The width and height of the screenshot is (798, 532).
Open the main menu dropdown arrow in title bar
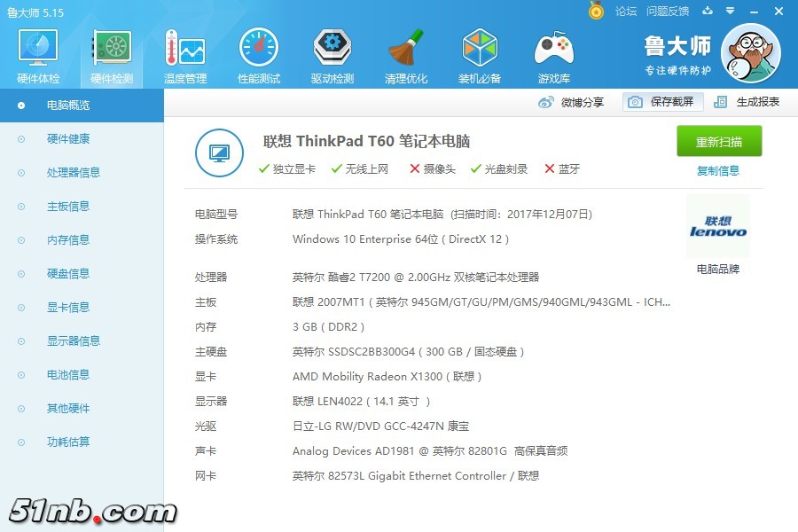[x=730, y=12]
